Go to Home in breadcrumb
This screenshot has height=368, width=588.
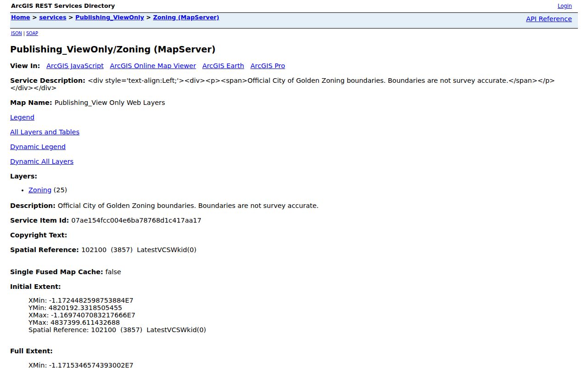[x=20, y=17]
